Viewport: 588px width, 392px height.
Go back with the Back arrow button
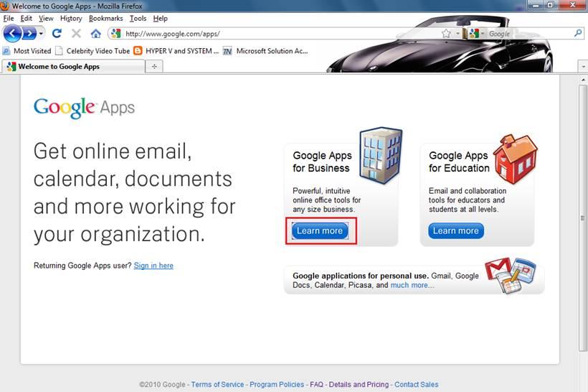pos(12,34)
